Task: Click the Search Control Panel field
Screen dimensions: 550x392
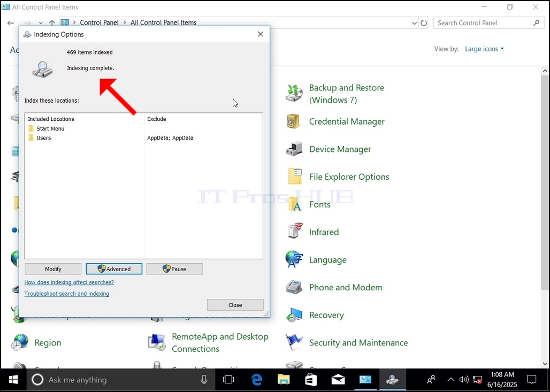Action: 488,23
